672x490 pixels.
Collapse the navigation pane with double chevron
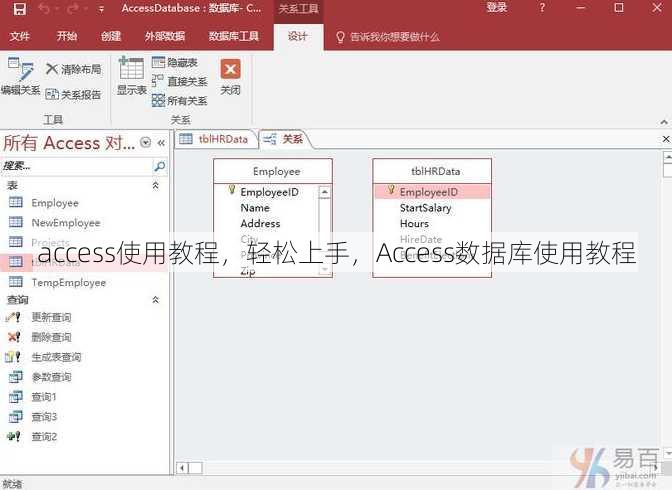pos(161,143)
